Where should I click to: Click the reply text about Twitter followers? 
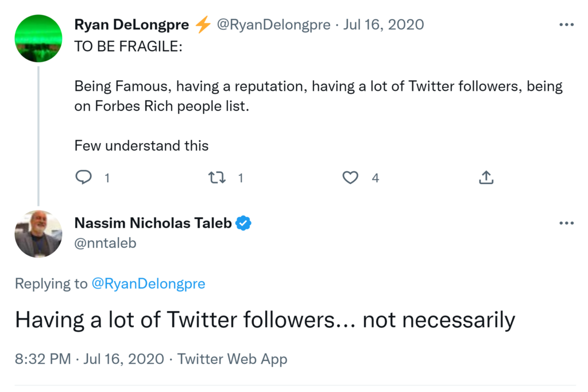point(265,320)
